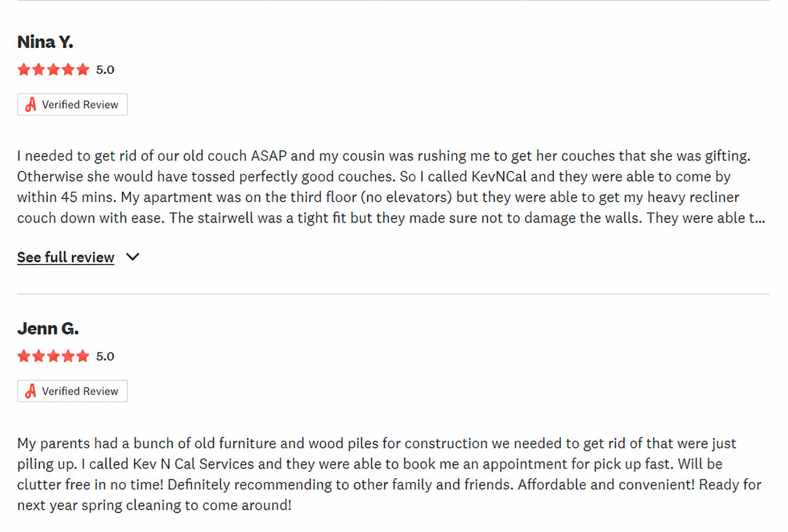Click the 5.0 score beside Nina's stars

(105, 70)
